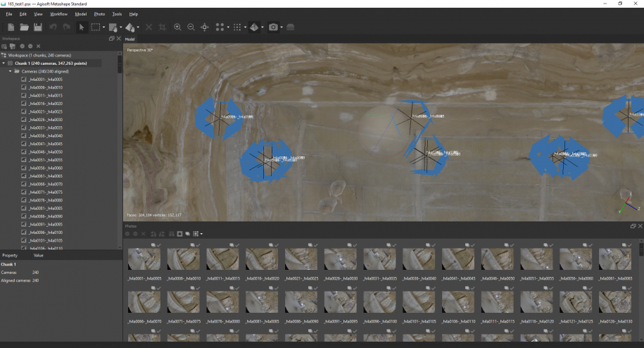Toggle the Show Cameras icon in toolbar

273,27
